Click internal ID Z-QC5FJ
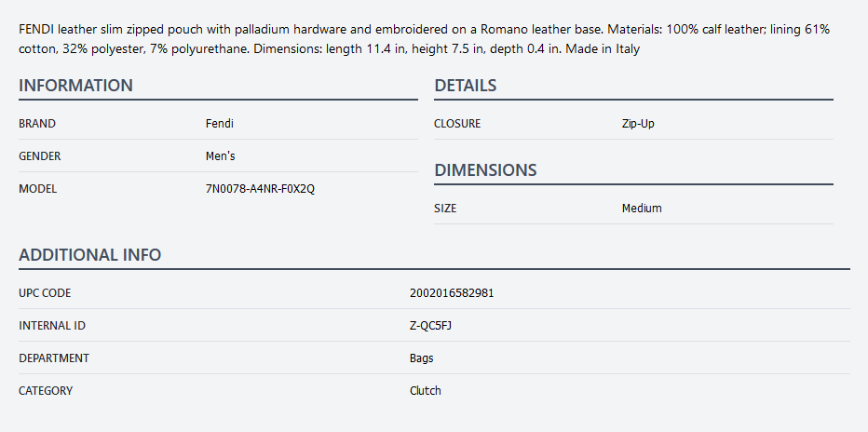This screenshot has width=868, height=432. [x=430, y=326]
